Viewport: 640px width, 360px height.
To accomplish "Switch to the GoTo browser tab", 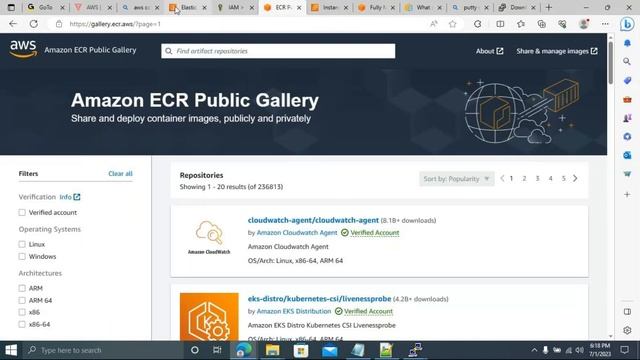I will point(46,7).
